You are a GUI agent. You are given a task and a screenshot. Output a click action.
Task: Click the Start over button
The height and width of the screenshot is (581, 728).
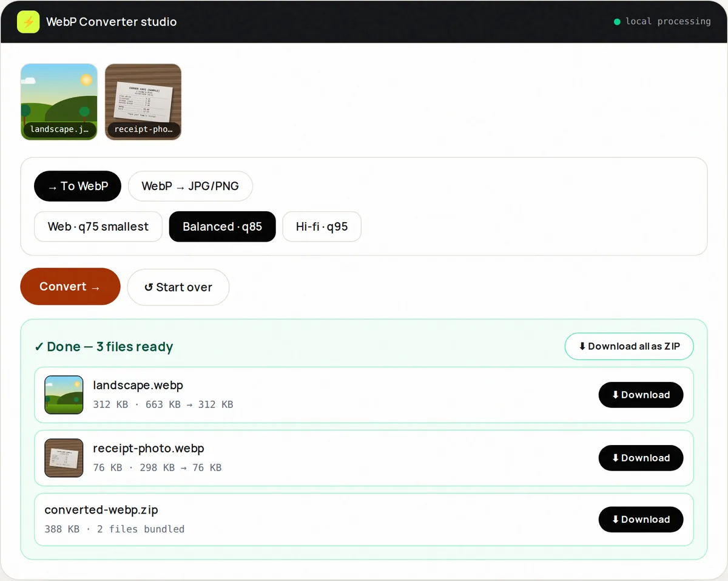tap(178, 287)
